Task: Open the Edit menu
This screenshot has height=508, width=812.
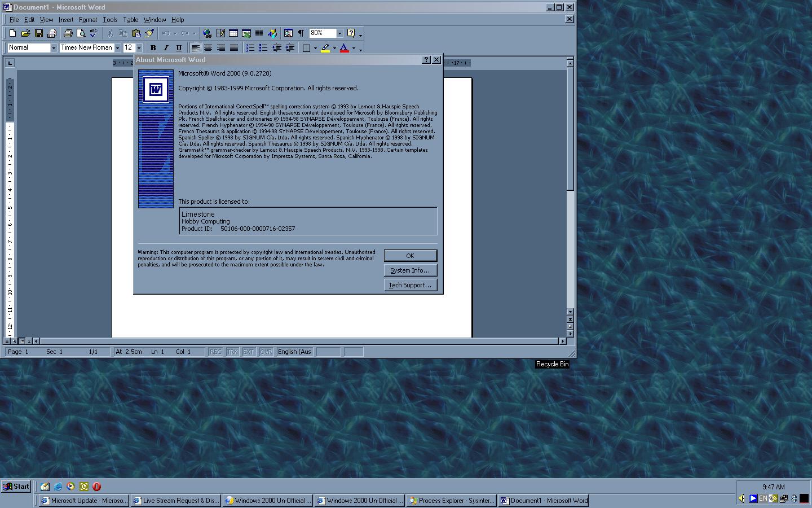Action: pyautogui.click(x=29, y=20)
